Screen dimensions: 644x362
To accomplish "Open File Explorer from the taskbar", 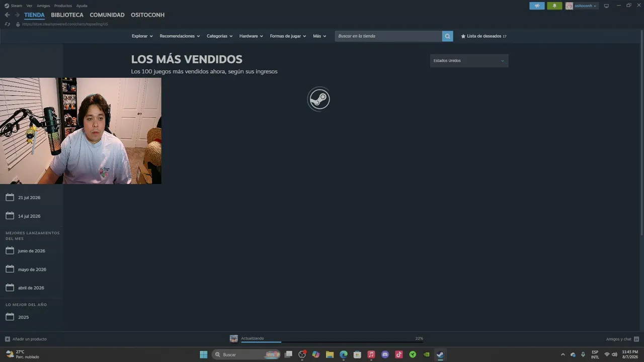I will point(330,354).
